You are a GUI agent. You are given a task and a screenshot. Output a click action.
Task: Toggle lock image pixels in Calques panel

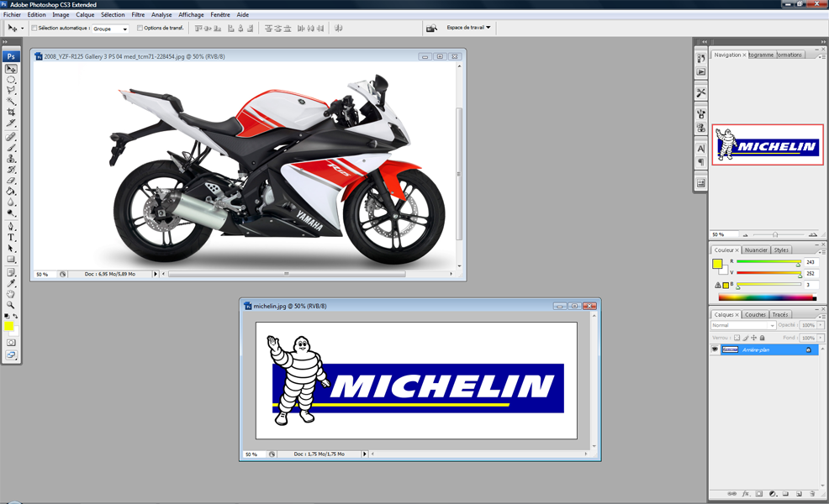click(x=746, y=338)
